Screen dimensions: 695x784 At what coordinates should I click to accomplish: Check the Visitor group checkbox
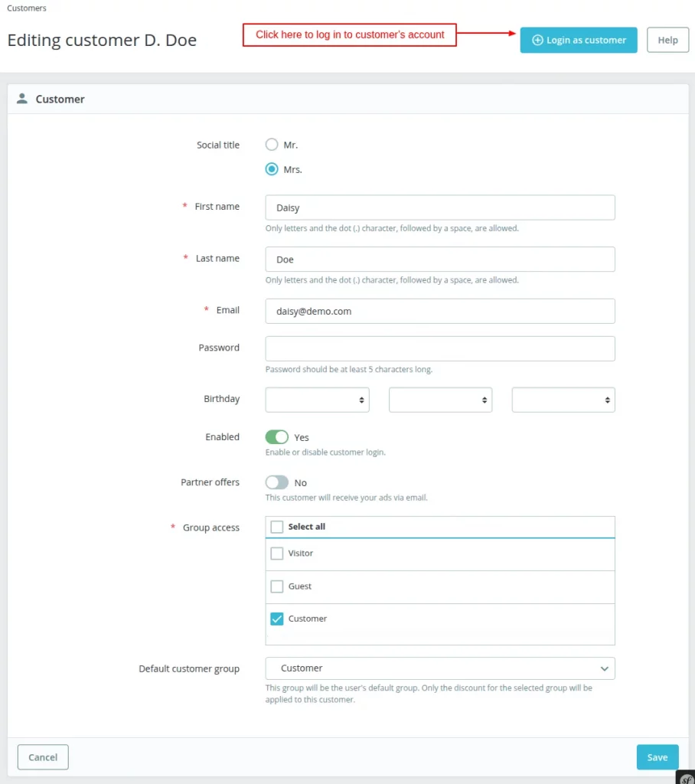coord(276,553)
